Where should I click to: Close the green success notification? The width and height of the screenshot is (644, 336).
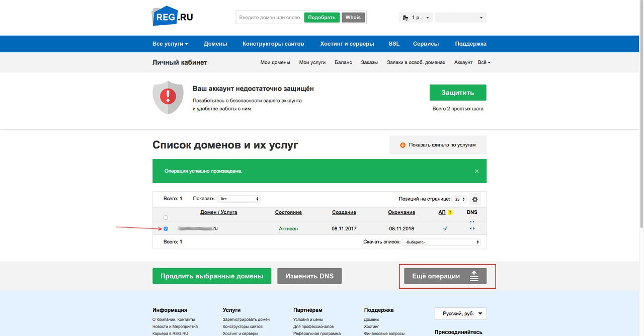coord(476,171)
